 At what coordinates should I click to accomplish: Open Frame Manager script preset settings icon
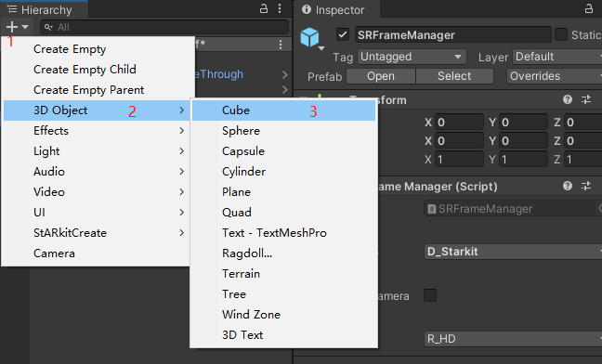[x=586, y=186]
